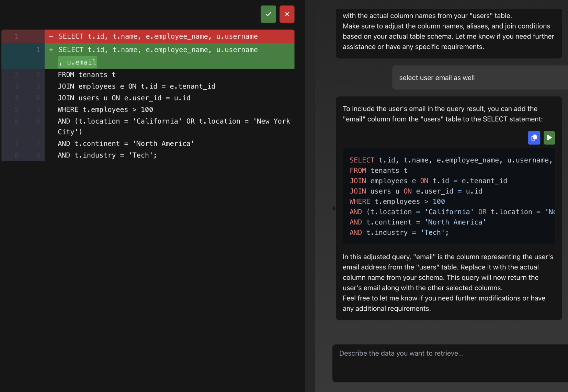Click the minus marker on the removed line
Image resolution: width=568 pixels, height=392 pixels.
(x=50, y=36)
